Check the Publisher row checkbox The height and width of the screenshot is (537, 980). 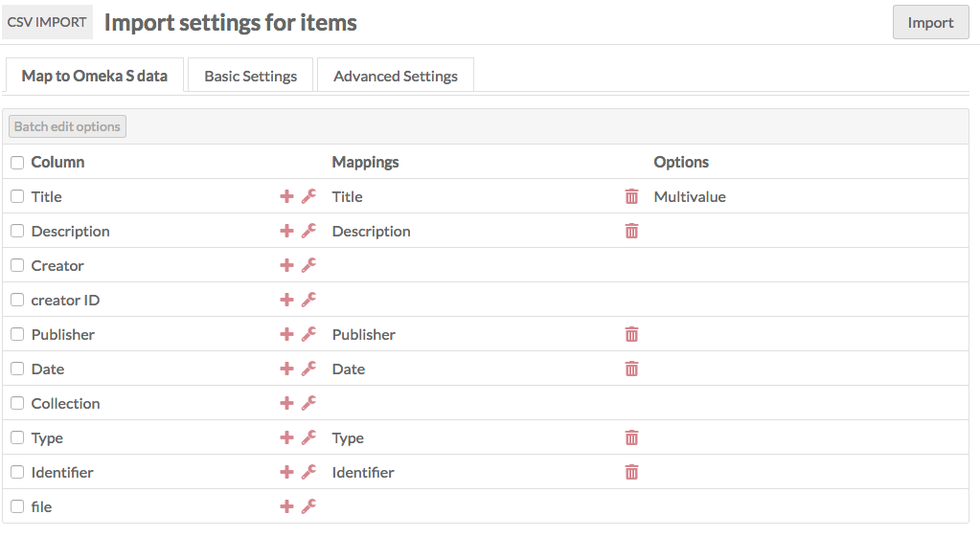click(17, 334)
